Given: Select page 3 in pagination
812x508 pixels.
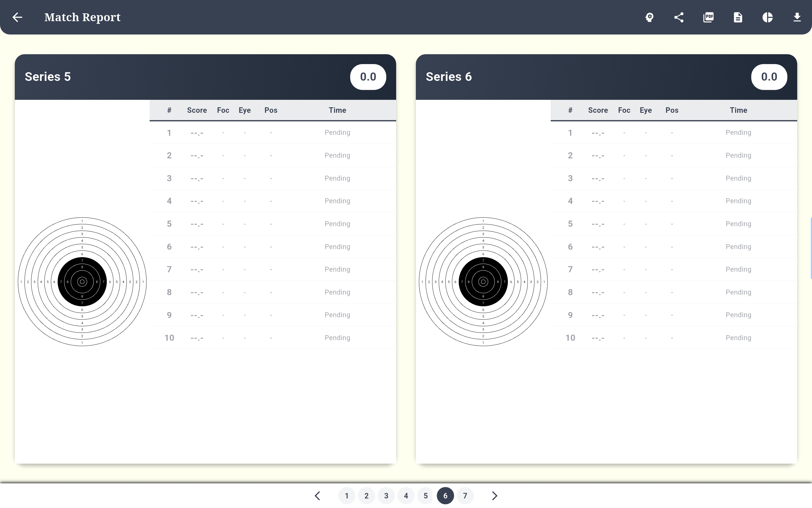Looking at the screenshot, I should 386,496.
